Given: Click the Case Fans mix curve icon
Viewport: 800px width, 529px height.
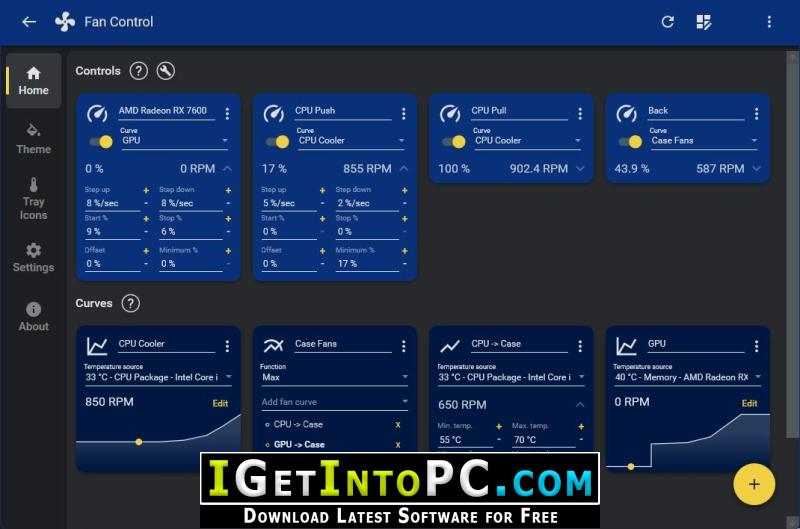Looking at the screenshot, I should [x=273, y=346].
